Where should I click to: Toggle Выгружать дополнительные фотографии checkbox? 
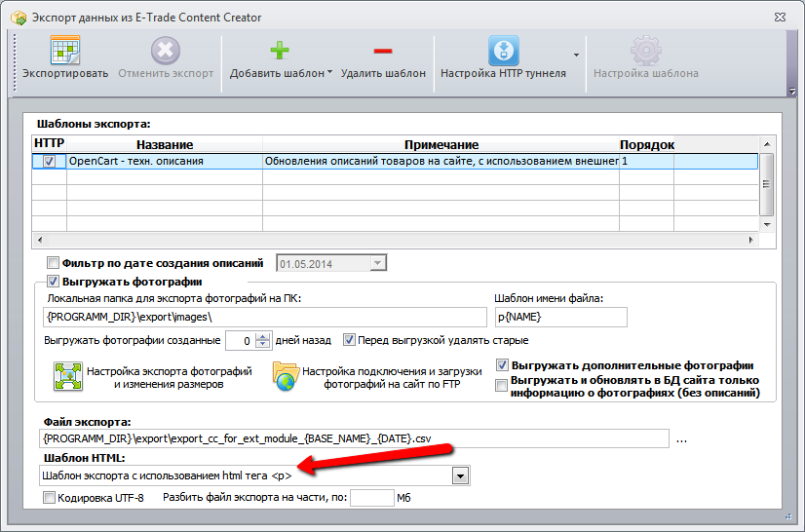[x=502, y=365]
